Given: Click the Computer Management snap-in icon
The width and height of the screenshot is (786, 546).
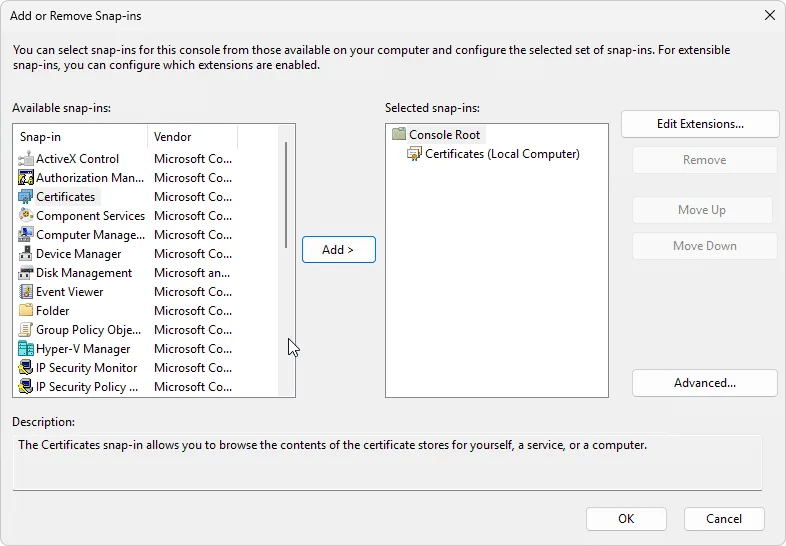Looking at the screenshot, I should [x=26, y=235].
